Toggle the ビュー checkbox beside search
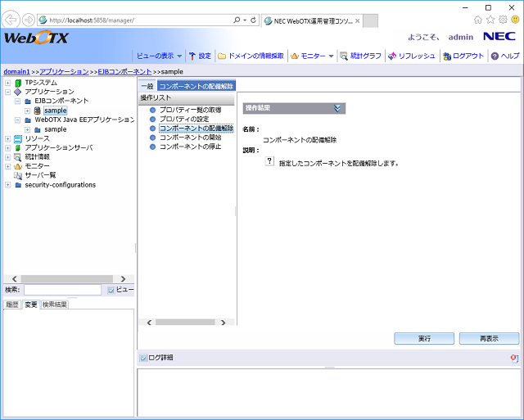 click(111, 290)
